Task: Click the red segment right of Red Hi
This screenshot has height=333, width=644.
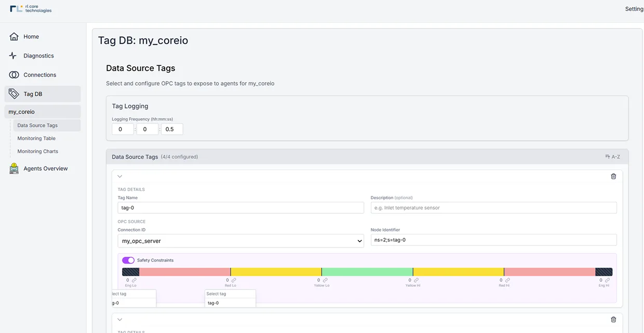Action: (x=550, y=272)
